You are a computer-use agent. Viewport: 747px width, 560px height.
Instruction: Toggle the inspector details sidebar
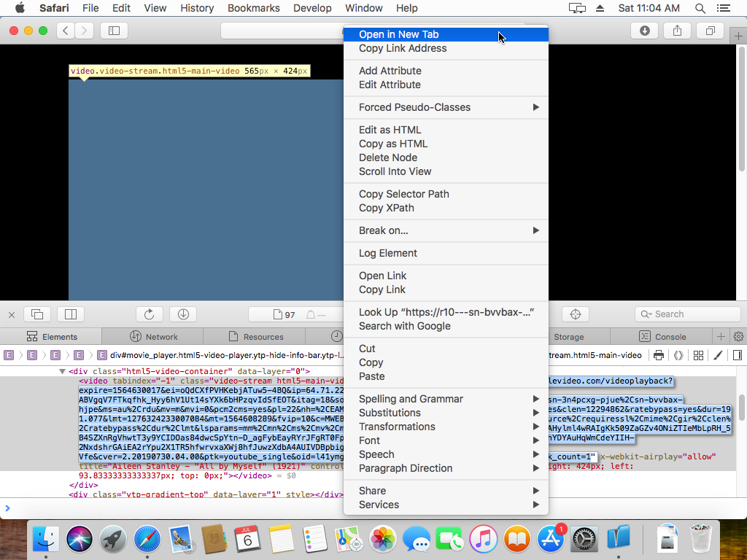(x=738, y=356)
